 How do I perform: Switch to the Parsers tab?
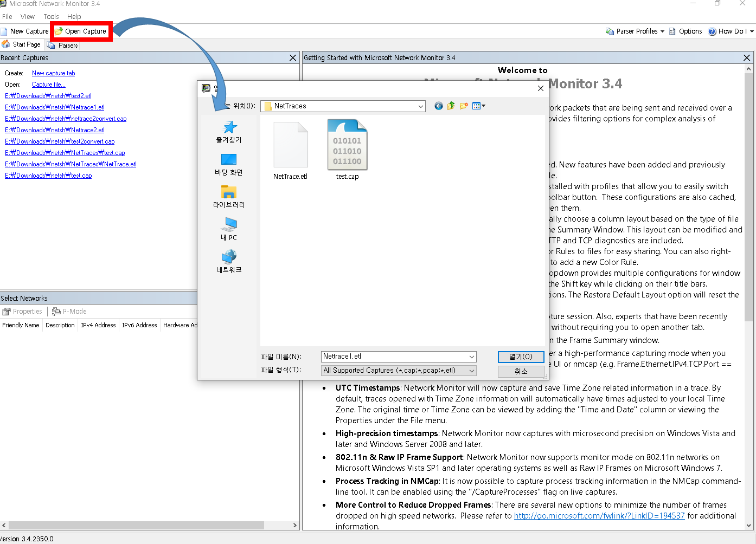[x=63, y=46]
